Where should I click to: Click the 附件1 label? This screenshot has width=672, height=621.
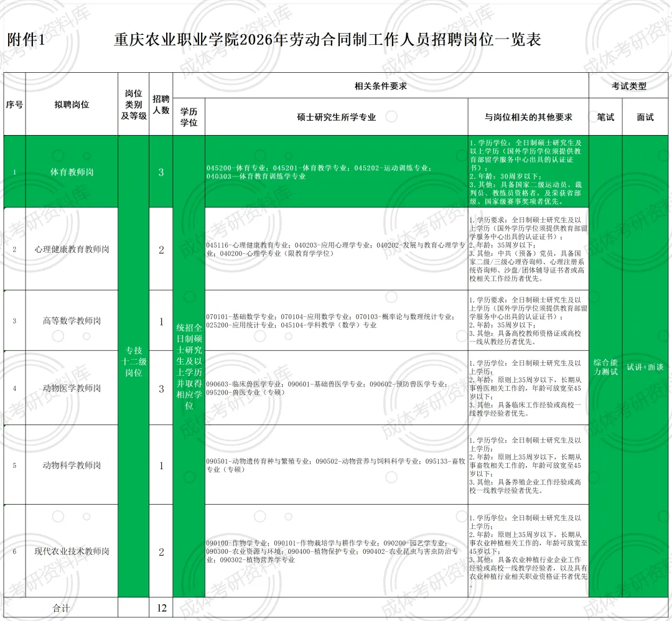26,40
